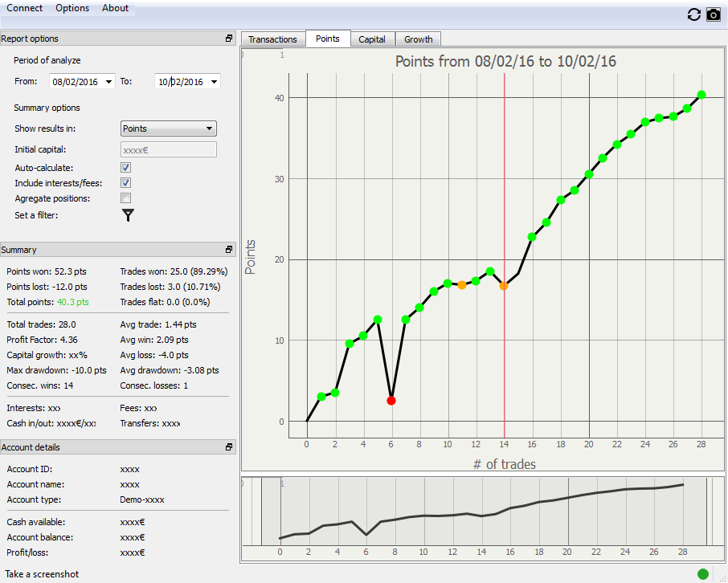Open the To date dropdown
Screen dimensions: 728x583
(x=214, y=82)
